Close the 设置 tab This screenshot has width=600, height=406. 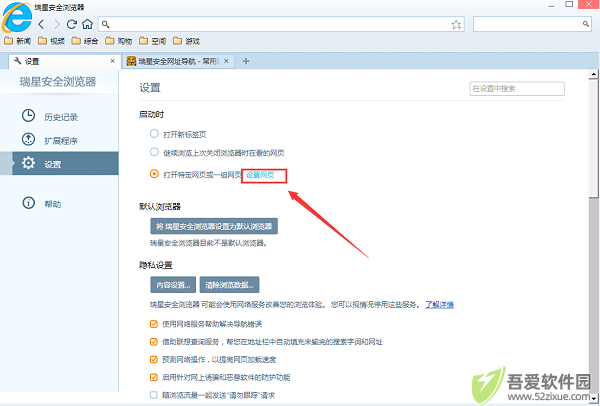coord(112,61)
